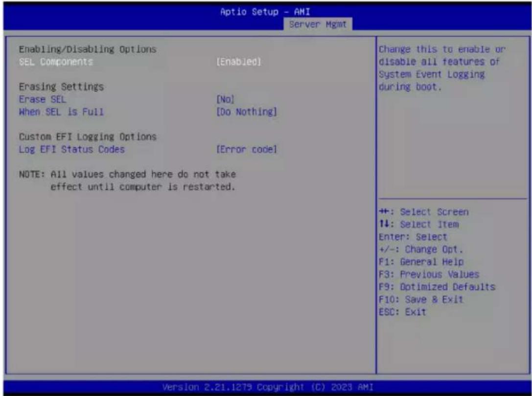
Task: Open the [Do Nothing] option value
Action: point(247,112)
